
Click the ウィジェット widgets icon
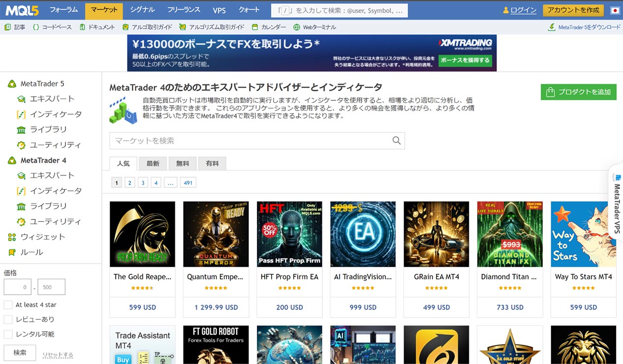(x=12, y=237)
